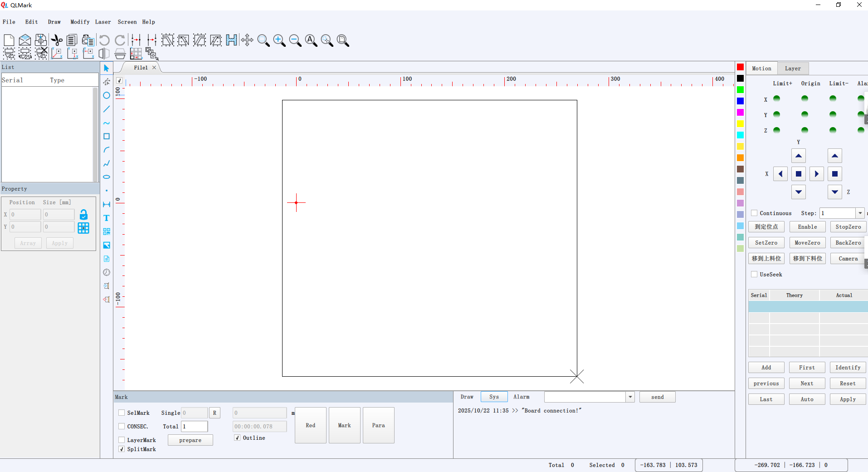Select the Line drawing tool
This screenshot has width=868, height=472.
pos(106,109)
